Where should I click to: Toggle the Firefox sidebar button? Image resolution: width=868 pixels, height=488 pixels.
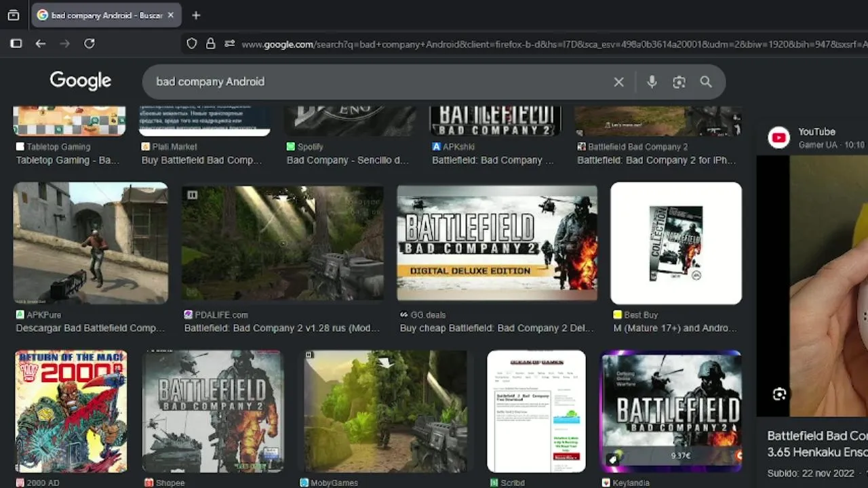pos(16,43)
